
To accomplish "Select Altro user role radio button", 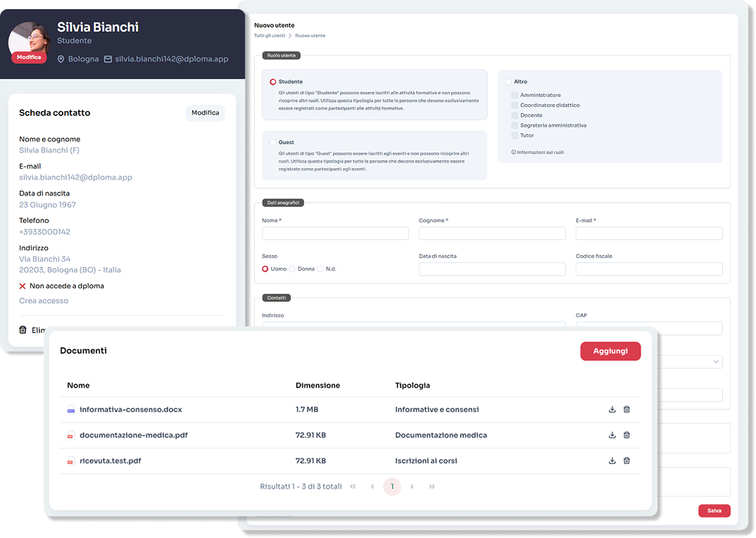I will (x=508, y=82).
